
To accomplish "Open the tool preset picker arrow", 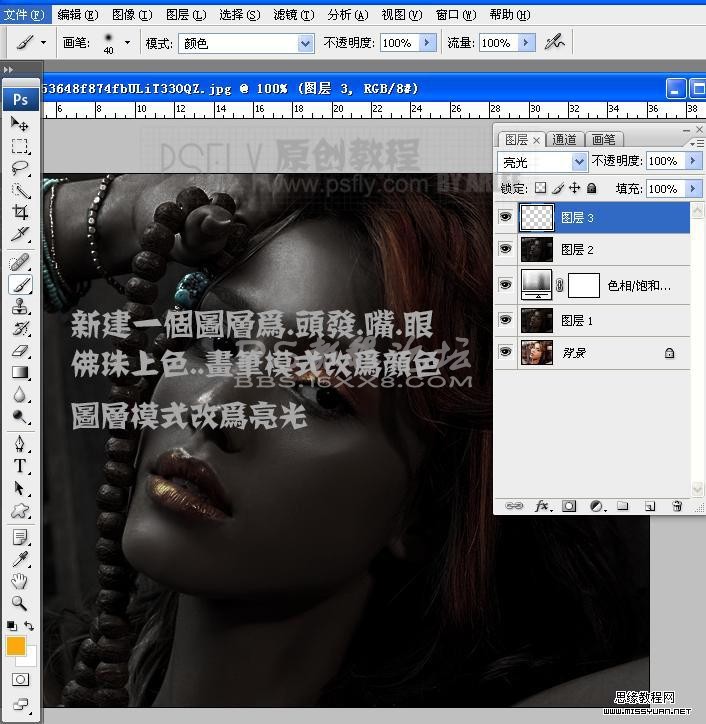I will click(43, 43).
